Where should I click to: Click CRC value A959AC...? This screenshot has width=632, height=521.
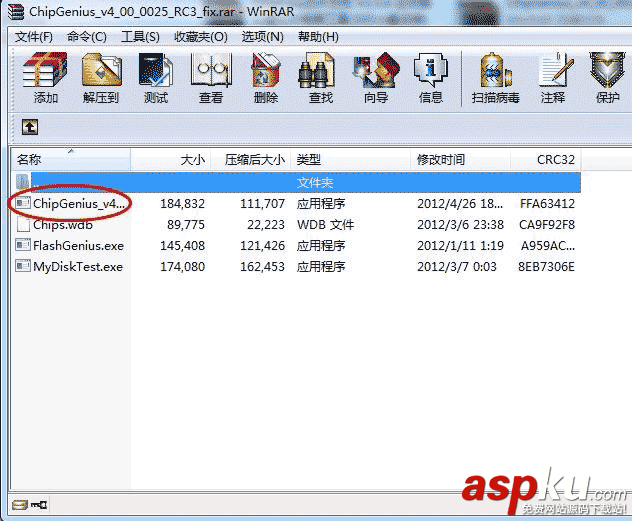coord(548,245)
